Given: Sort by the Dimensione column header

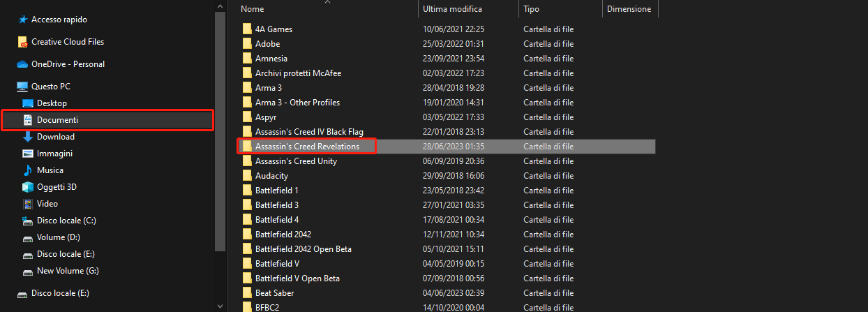Looking at the screenshot, I should tap(630, 9).
